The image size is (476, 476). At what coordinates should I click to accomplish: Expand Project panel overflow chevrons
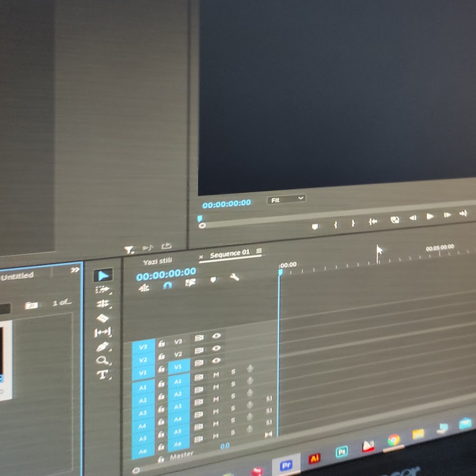[75, 270]
